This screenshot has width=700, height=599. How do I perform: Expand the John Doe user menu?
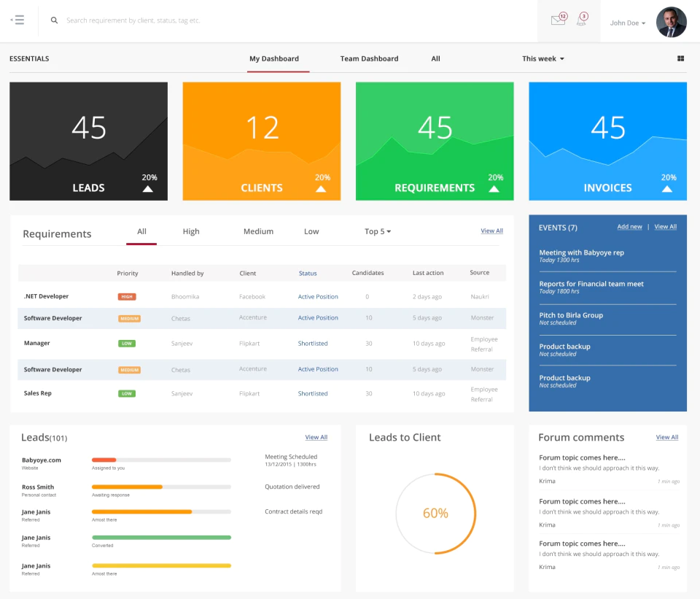[628, 23]
